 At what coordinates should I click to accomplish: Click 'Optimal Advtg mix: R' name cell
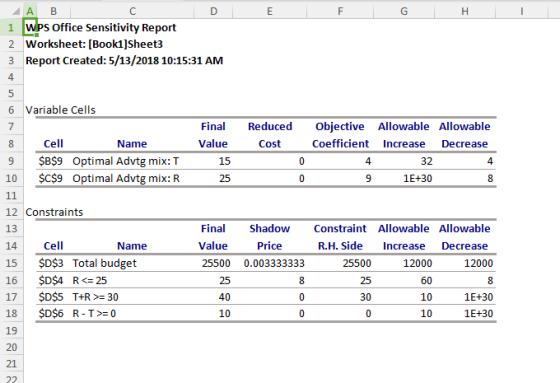tap(126, 178)
